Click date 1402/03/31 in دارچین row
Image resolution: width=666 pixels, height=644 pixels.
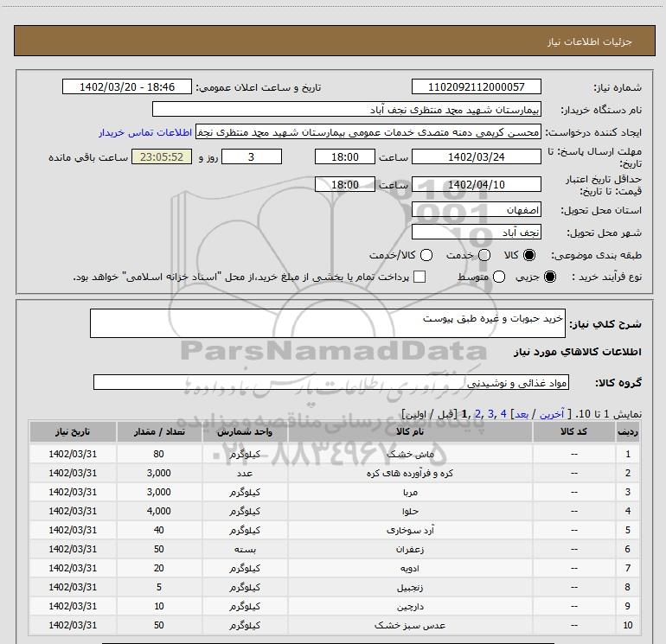73,606
